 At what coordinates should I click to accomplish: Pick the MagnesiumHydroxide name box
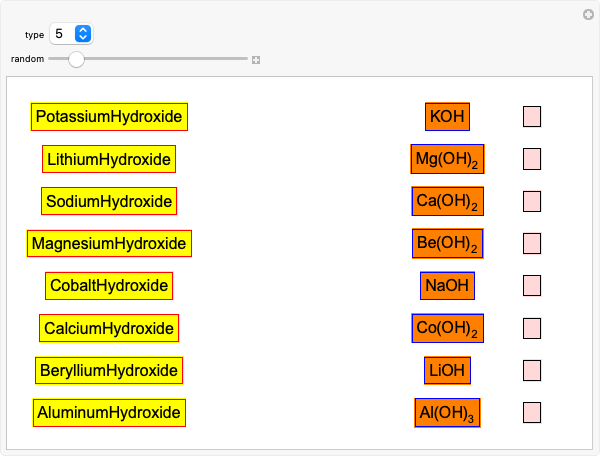pos(109,243)
